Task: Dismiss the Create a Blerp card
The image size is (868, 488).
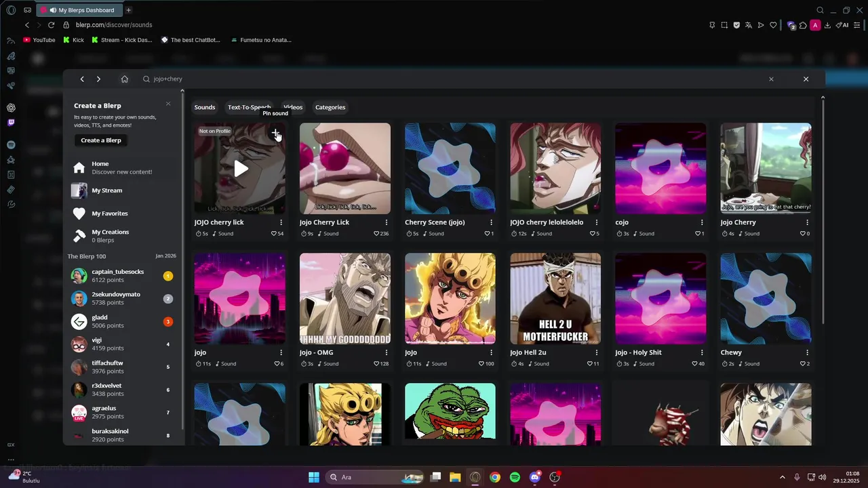Action: [x=168, y=104]
